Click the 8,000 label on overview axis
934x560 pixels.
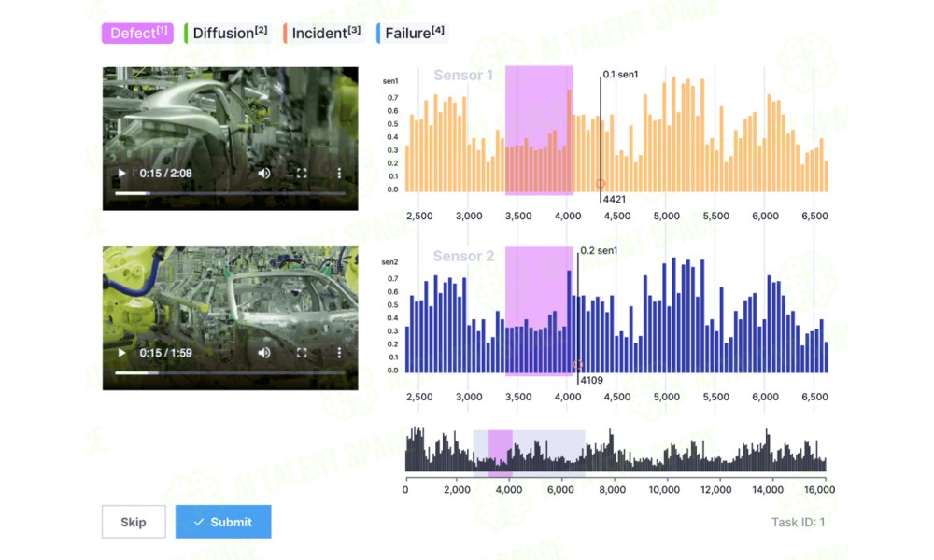pos(613,489)
